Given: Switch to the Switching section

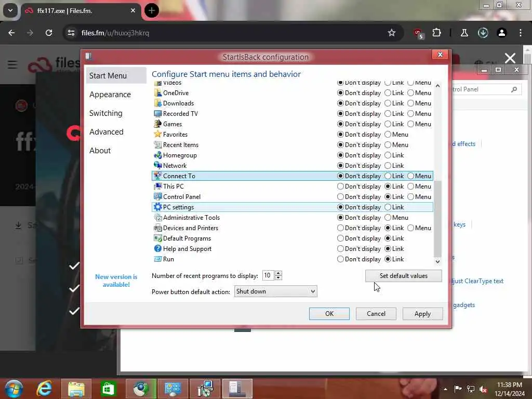Looking at the screenshot, I should pos(106,113).
